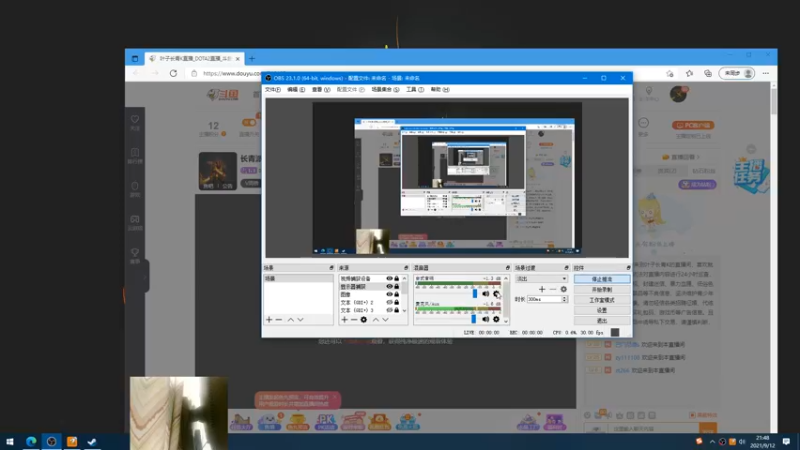Screen dimensions: 800x450
Task: Open the 工具(T) menu in OBS
Action: click(x=415, y=90)
